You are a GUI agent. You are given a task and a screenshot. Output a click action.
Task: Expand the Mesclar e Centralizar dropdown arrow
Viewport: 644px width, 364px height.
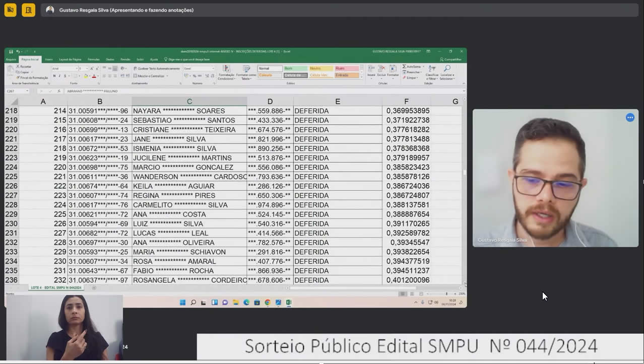click(167, 76)
